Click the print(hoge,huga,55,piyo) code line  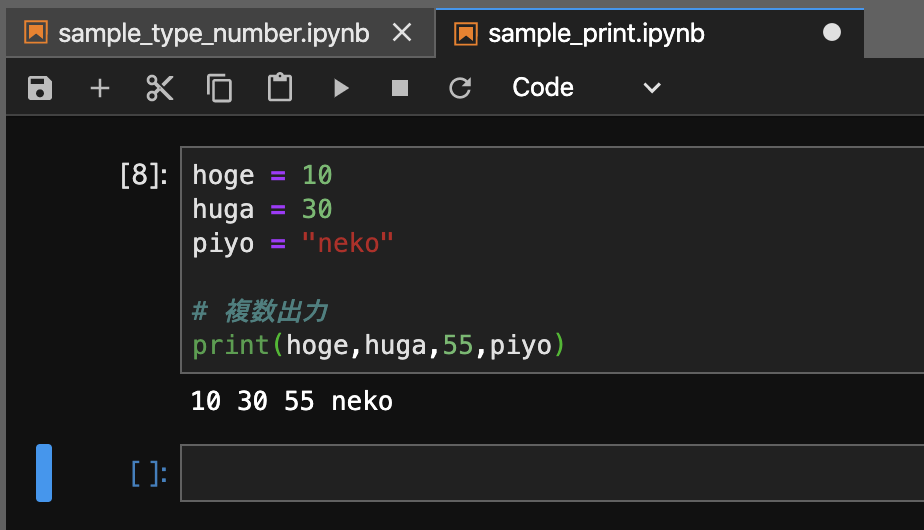[x=379, y=346]
